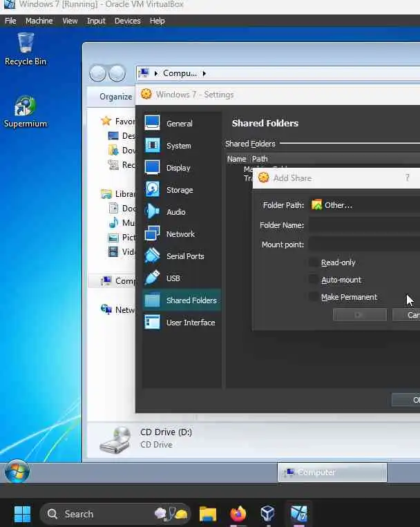420x527 pixels.
Task: Click the disabled OK button in Add Share
Action: pyautogui.click(x=359, y=315)
